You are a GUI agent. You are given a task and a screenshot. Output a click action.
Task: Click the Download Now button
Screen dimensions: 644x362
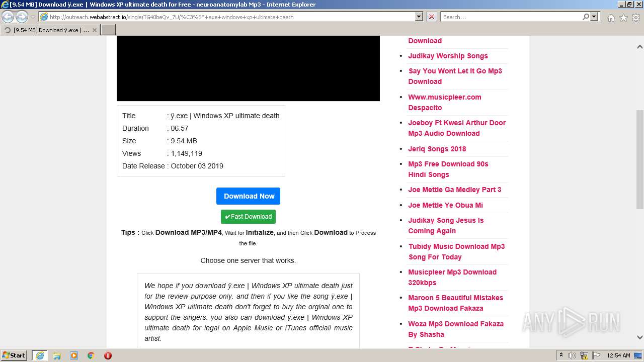(x=248, y=196)
